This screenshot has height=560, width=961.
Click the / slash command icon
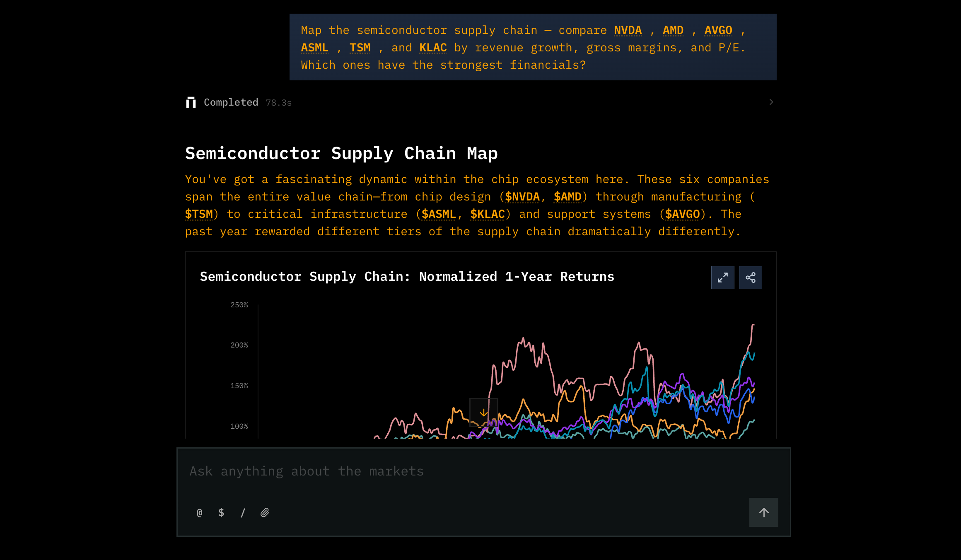click(243, 512)
